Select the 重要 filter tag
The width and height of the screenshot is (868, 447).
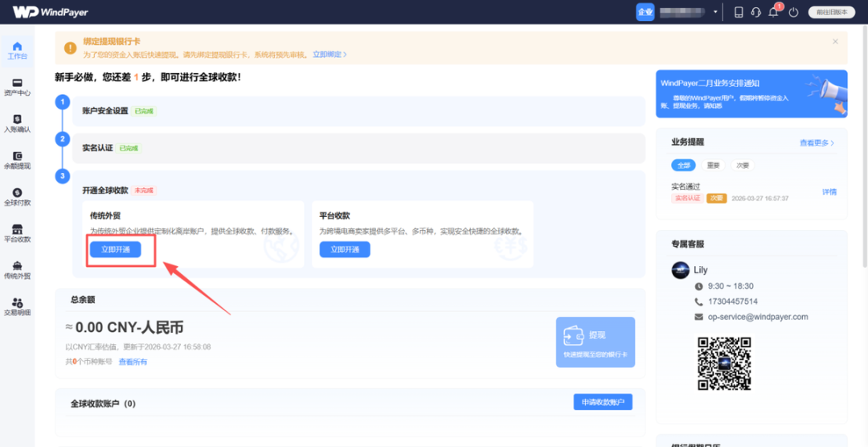click(x=712, y=165)
